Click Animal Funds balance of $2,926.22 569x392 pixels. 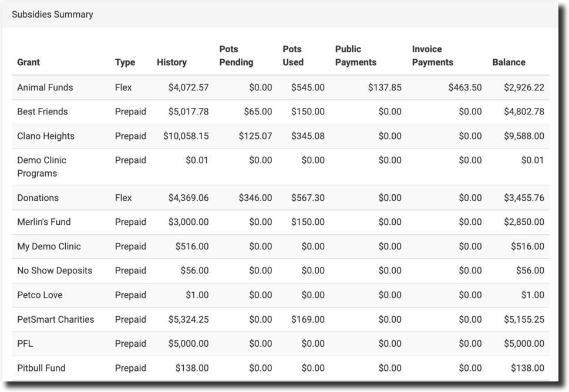click(x=524, y=87)
